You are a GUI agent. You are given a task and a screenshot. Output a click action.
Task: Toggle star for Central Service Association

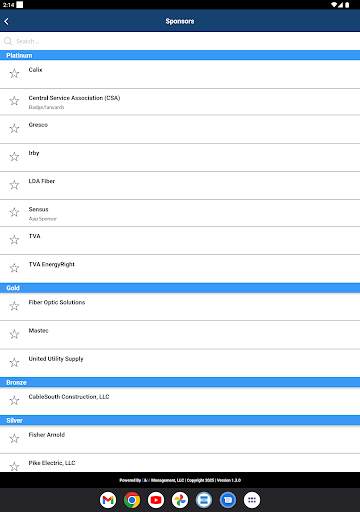[x=14, y=101]
